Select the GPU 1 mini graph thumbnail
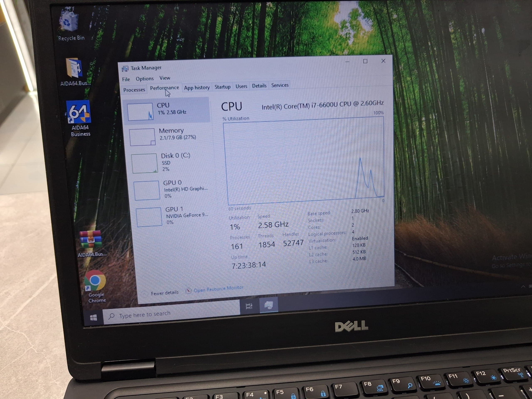This screenshot has width=532, height=399. (149, 217)
